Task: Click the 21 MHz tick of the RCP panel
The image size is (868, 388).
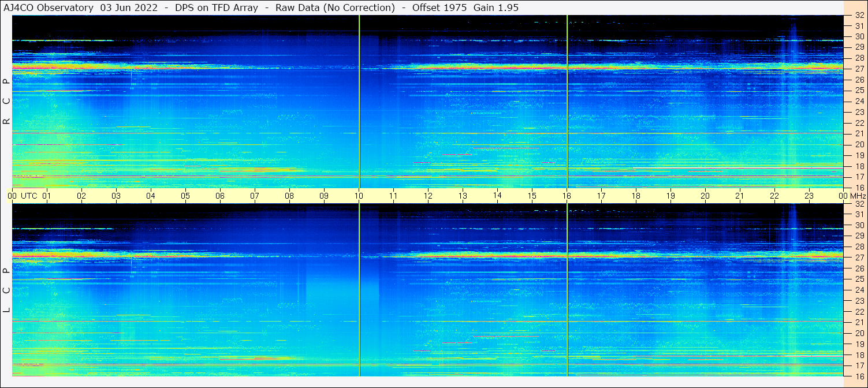Action: tap(859, 133)
